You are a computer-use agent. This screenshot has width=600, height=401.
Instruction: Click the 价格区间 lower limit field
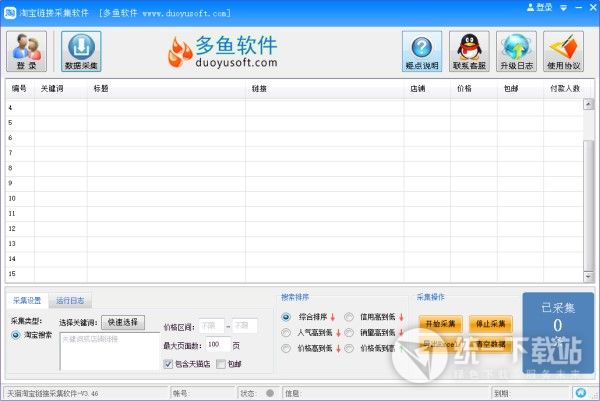[211, 326]
